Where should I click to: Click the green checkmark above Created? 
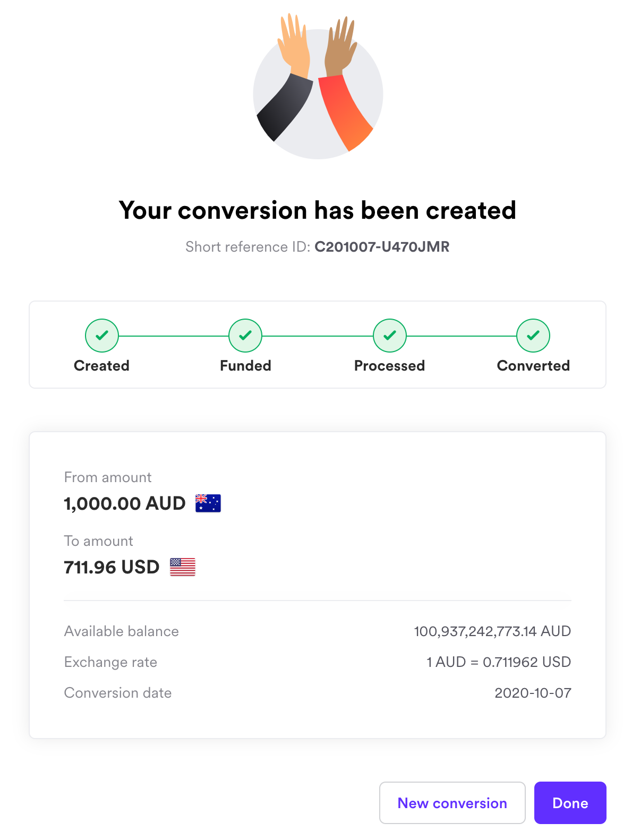101,336
